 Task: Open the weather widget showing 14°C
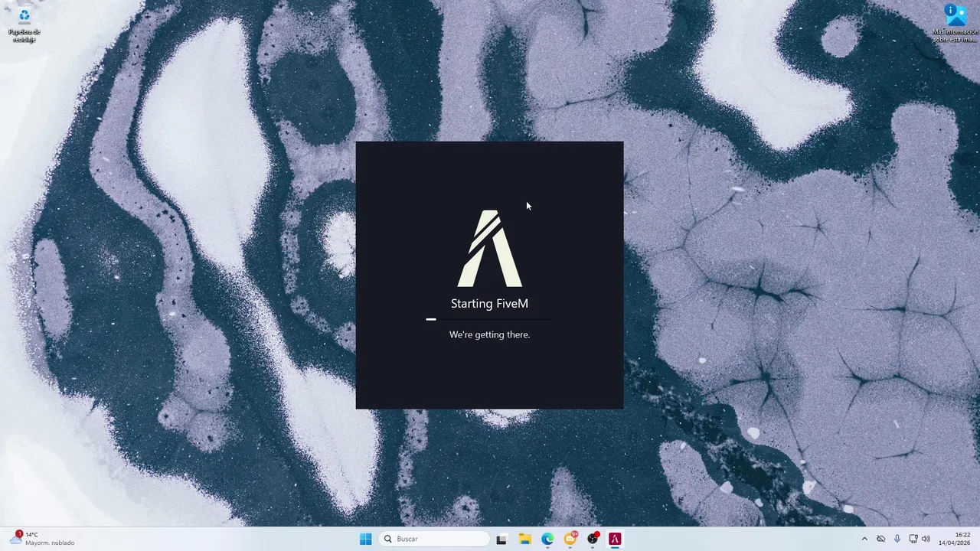pos(42,539)
